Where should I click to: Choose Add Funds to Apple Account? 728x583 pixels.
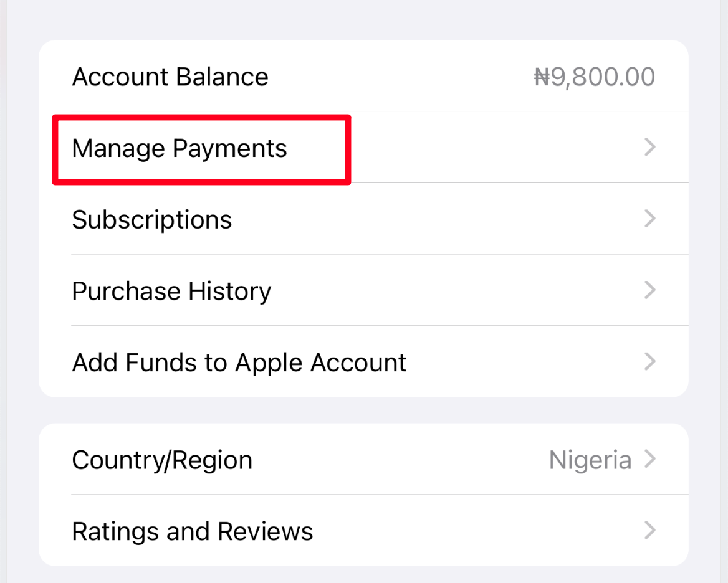tap(363, 362)
